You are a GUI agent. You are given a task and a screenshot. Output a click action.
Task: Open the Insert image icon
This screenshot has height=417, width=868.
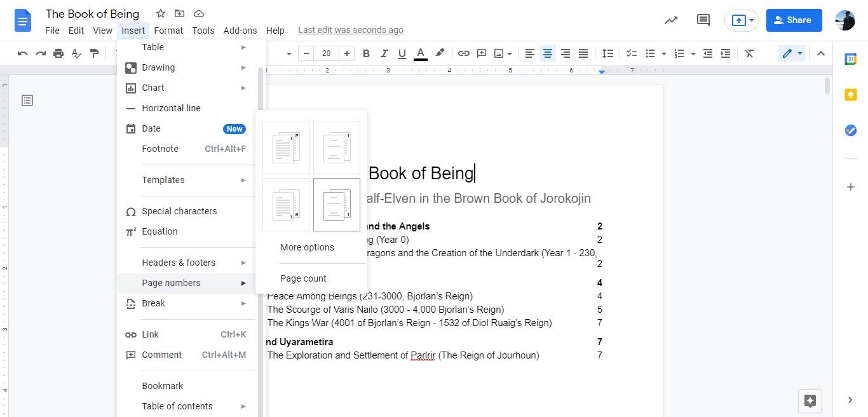click(x=498, y=53)
